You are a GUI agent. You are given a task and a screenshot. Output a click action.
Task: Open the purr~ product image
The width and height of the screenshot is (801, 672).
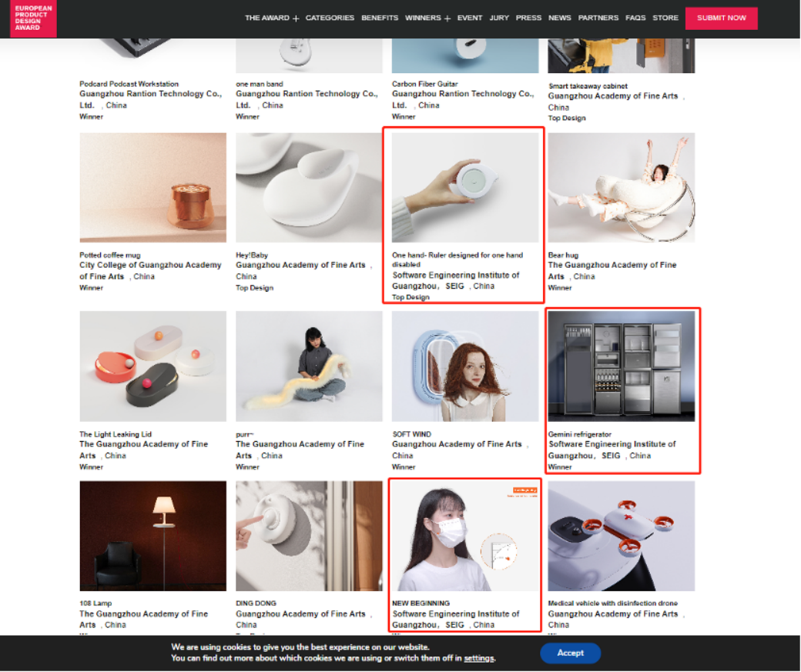309,366
